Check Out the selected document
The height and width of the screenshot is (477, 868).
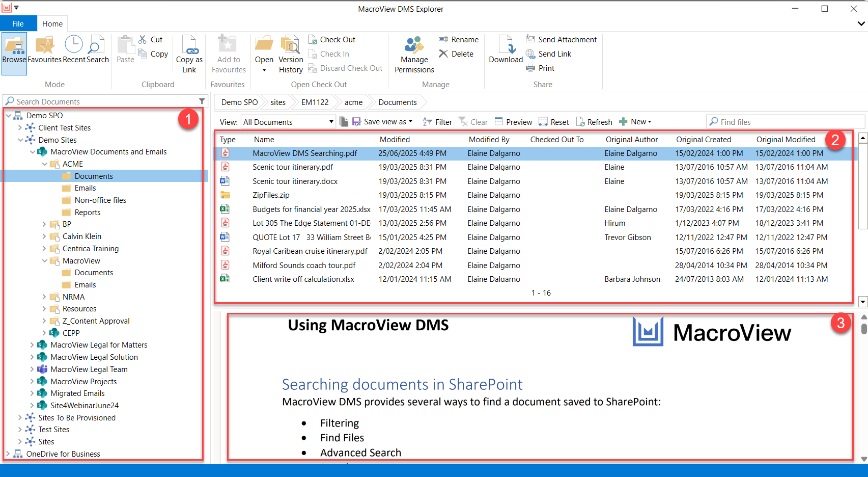(332, 39)
